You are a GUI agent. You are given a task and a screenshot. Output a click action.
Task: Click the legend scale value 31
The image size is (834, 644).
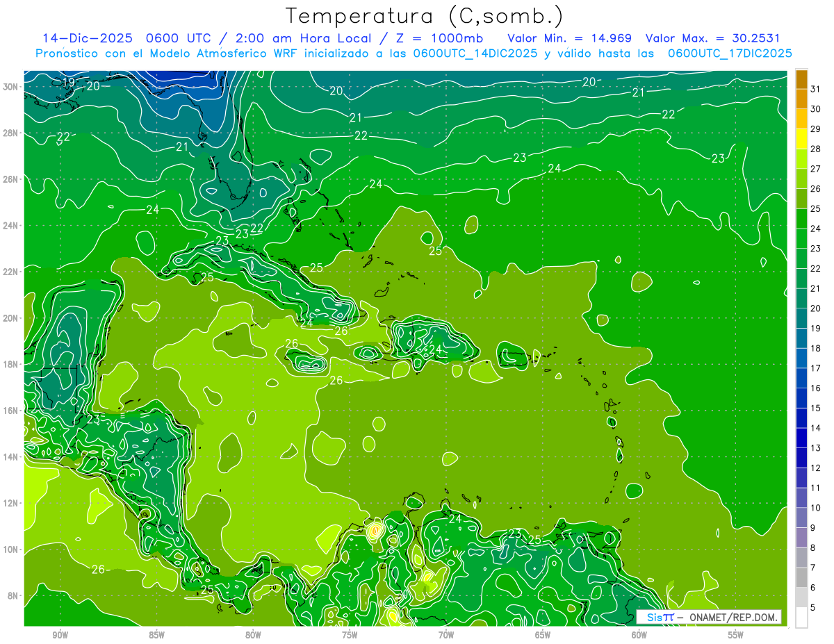tap(816, 89)
